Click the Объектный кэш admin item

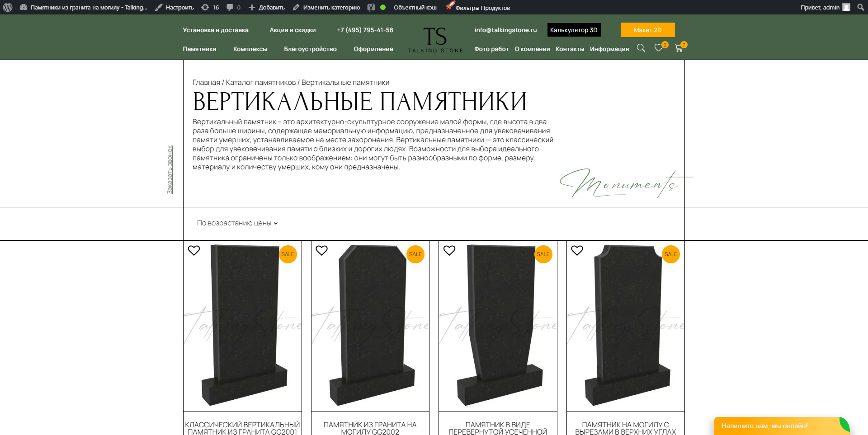pyautogui.click(x=415, y=7)
